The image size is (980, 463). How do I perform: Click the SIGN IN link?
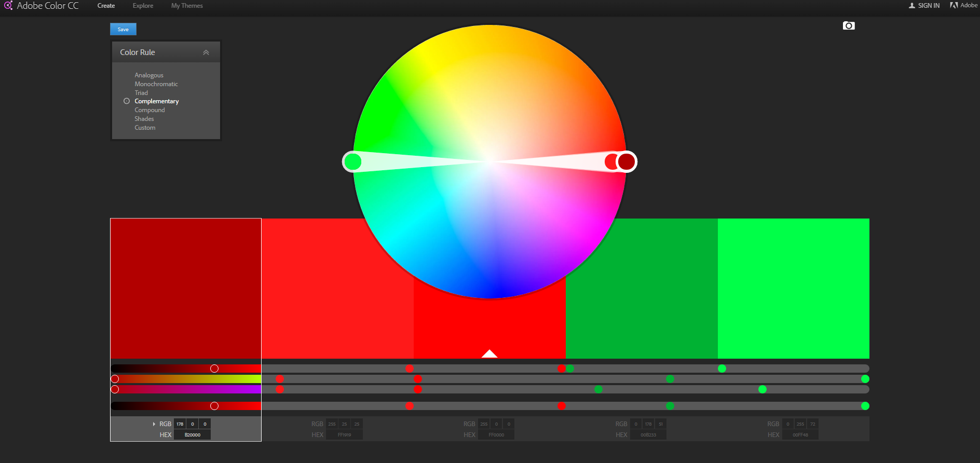929,6
